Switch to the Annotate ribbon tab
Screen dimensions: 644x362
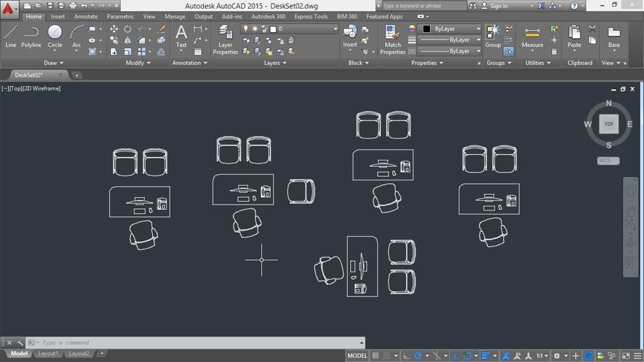point(86,16)
